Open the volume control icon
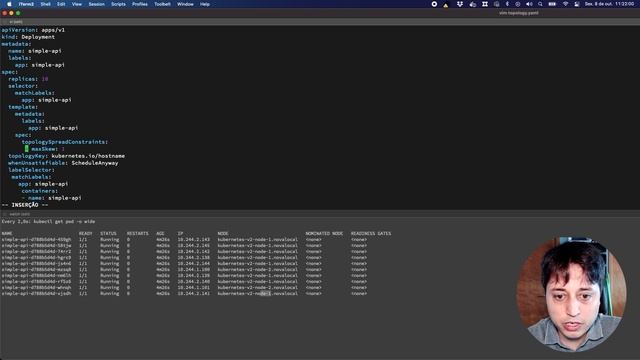The image size is (640, 360). coord(529,4)
